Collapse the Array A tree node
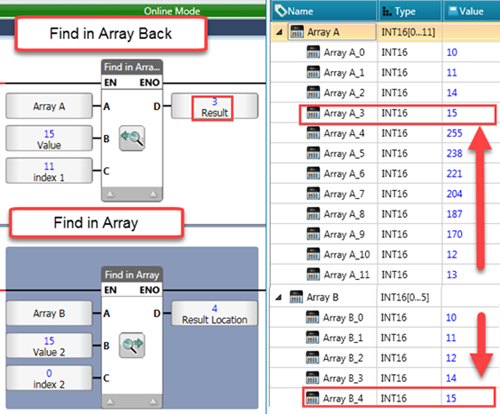The height and width of the screenshot is (414, 500). [x=279, y=32]
